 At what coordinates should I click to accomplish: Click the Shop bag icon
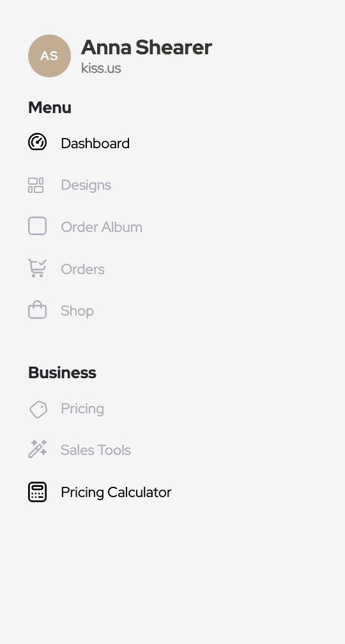[37, 310]
